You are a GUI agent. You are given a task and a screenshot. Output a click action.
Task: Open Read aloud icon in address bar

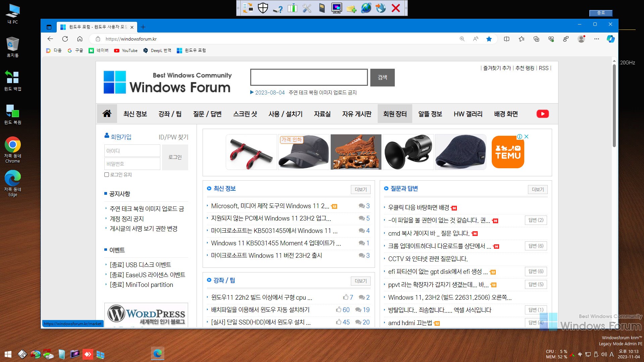476,39
